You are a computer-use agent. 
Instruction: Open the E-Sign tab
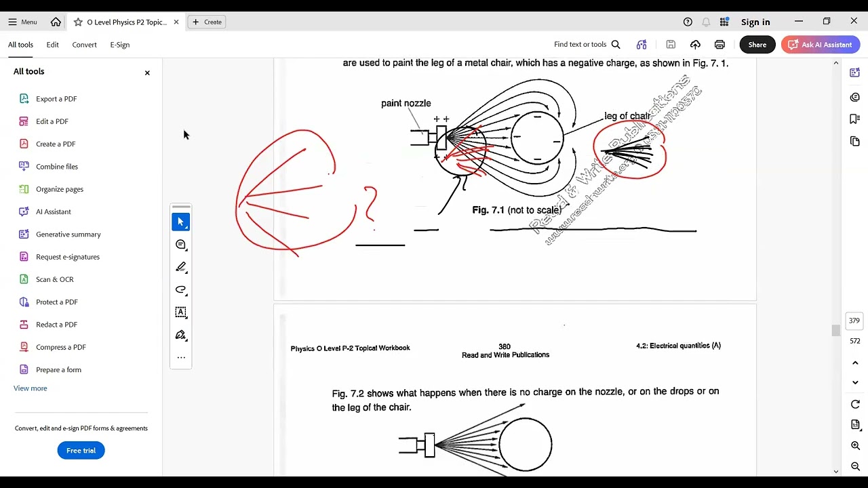120,45
